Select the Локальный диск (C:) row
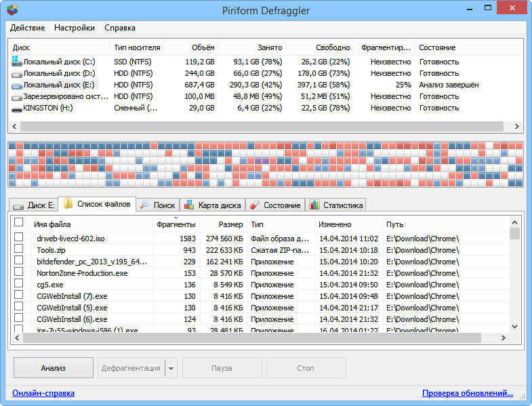Viewport: 532px width, 406px height. click(265, 62)
